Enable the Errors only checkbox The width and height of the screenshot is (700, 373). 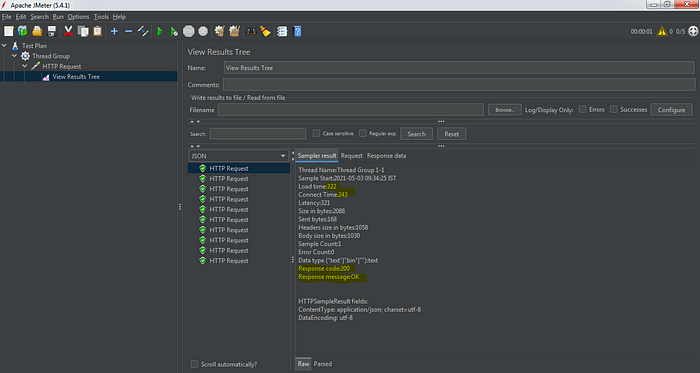coord(583,109)
